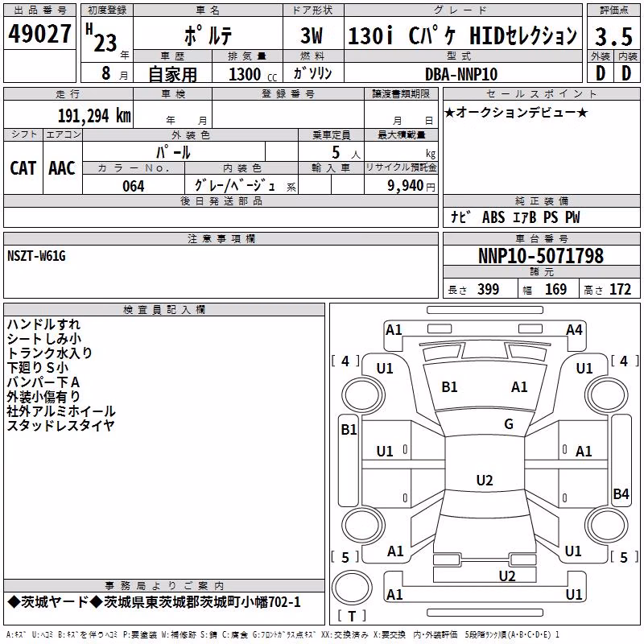This screenshot has height=644, width=644.
Task: Click the B1 mark on left side sill
Action: (x=349, y=430)
